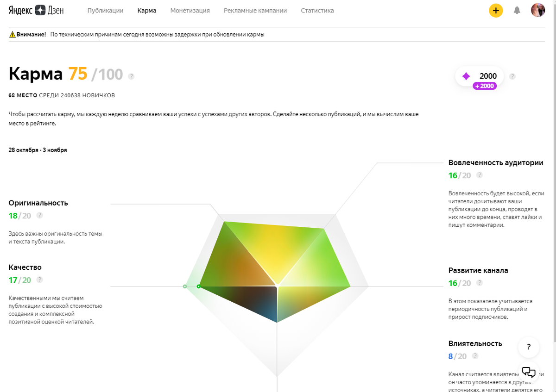The height and width of the screenshot is (392, 556).
Task: Switch to the Публикации tab
Action: coord(105,11)
